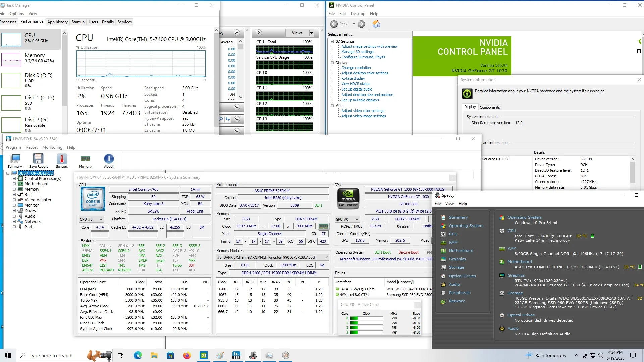Select Disk 1 (C: D:) in Task Manager

pos(31,103)
